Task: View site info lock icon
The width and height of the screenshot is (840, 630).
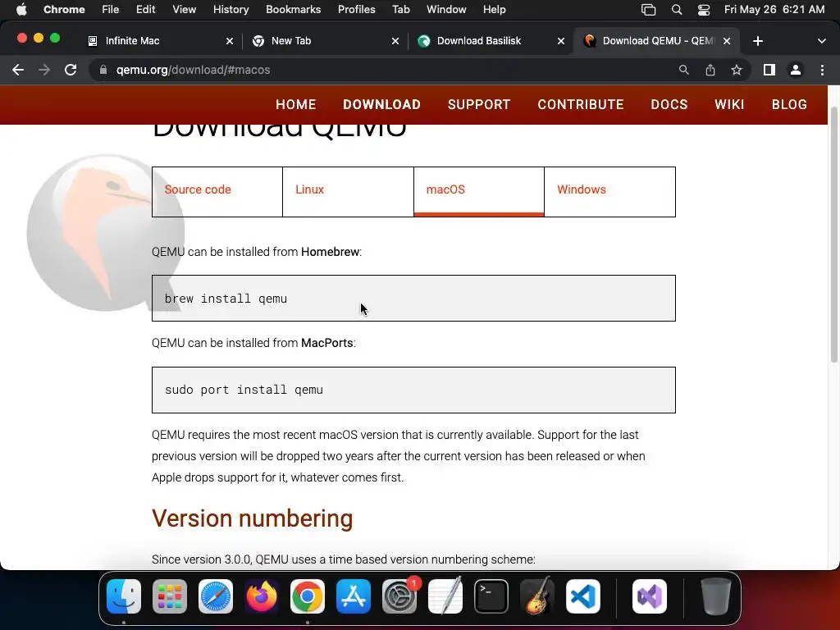Action: coord(103,70)
